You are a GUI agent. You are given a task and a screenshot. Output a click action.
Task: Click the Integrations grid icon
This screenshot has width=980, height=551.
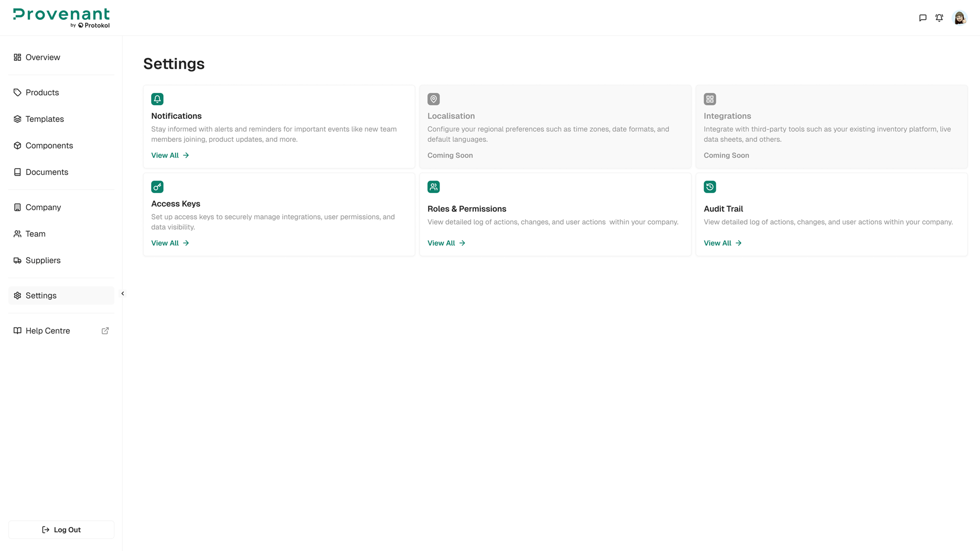709,99
